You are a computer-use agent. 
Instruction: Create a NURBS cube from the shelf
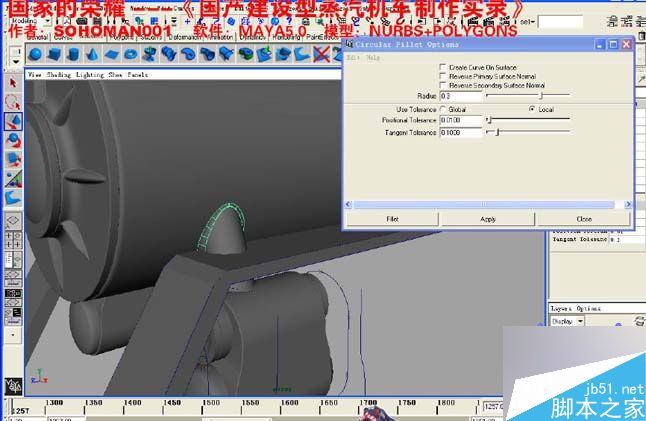click(54, 54)
